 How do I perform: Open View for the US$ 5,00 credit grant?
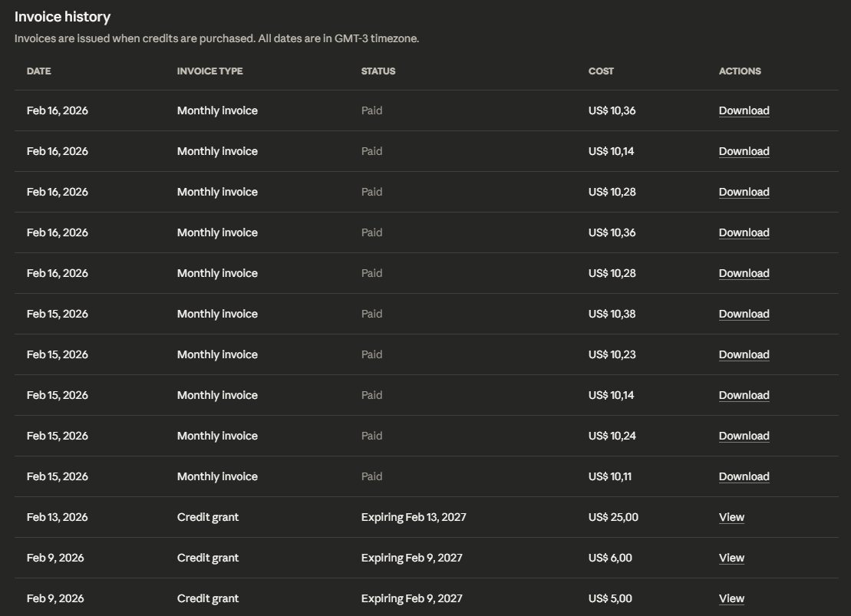pos(731,598)
